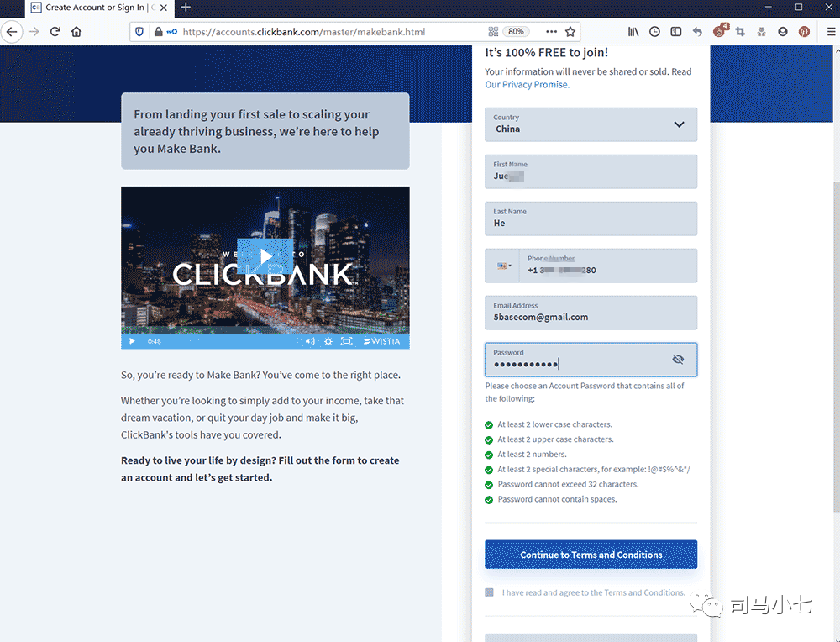Open the browser home page
Screen dimensions: 840x642
tap(76, 32)
